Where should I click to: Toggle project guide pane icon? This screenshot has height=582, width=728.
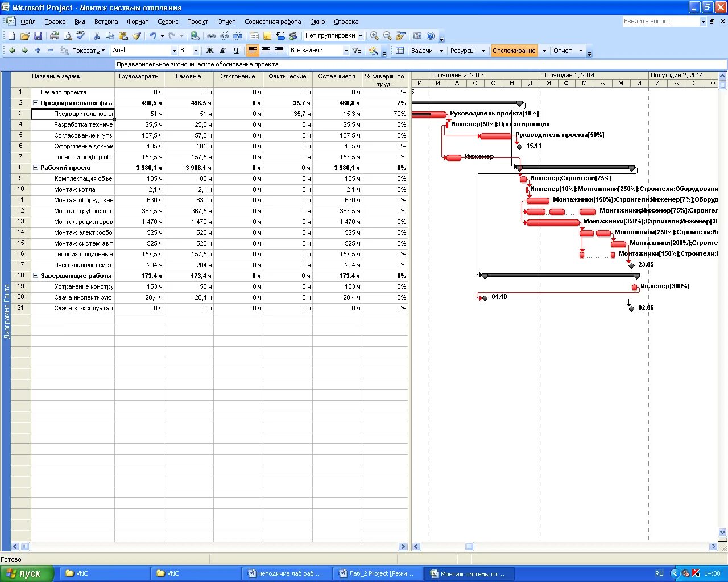tap(400, 51)
